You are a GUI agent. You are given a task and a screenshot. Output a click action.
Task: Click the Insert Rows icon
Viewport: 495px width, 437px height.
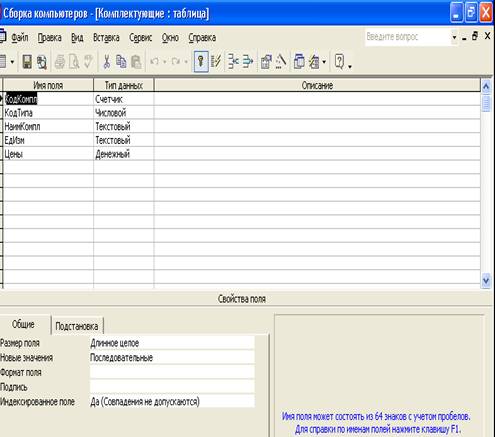[233, 62]
